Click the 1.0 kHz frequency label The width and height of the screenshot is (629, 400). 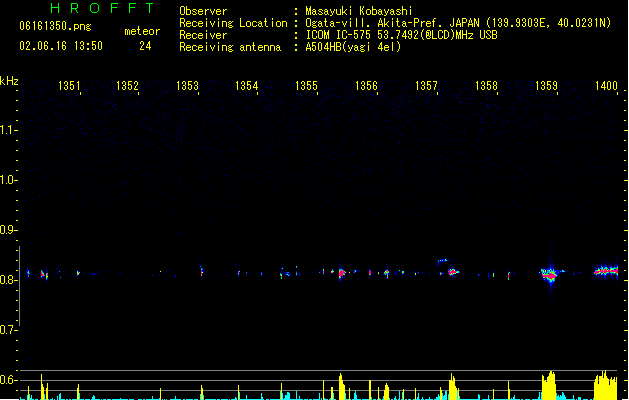(8, 180)
